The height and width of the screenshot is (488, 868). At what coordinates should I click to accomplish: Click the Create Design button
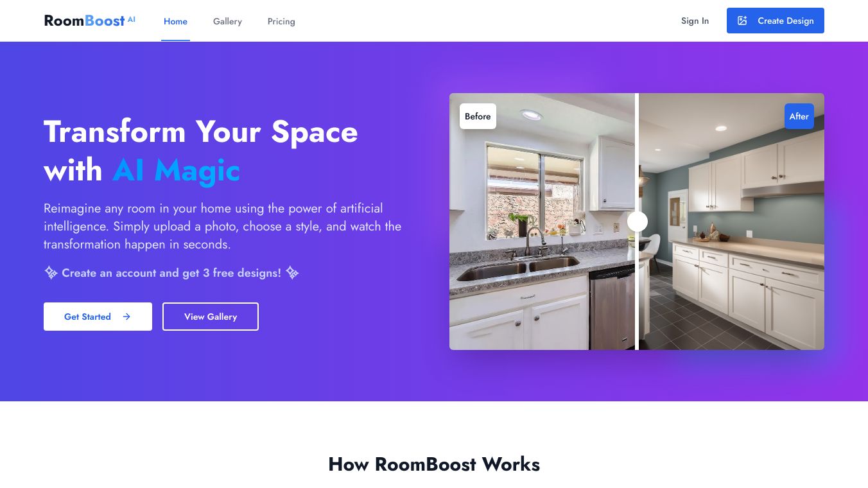coord(775,21)
